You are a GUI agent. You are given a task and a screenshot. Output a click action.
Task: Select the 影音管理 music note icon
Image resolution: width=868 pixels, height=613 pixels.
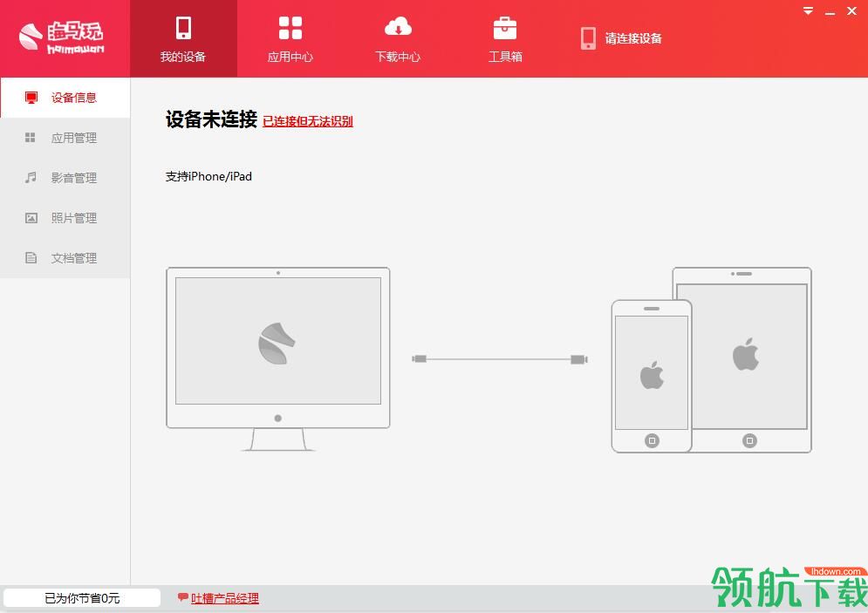click(31, 178)
